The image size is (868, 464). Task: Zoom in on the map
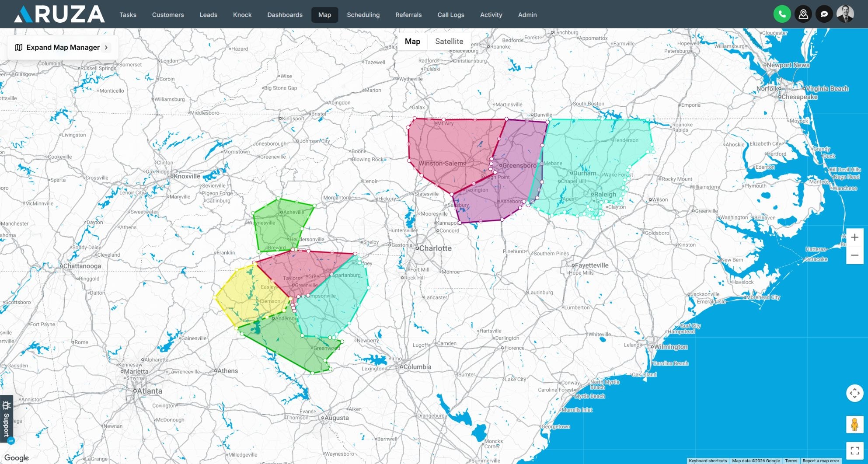(854, 237)
